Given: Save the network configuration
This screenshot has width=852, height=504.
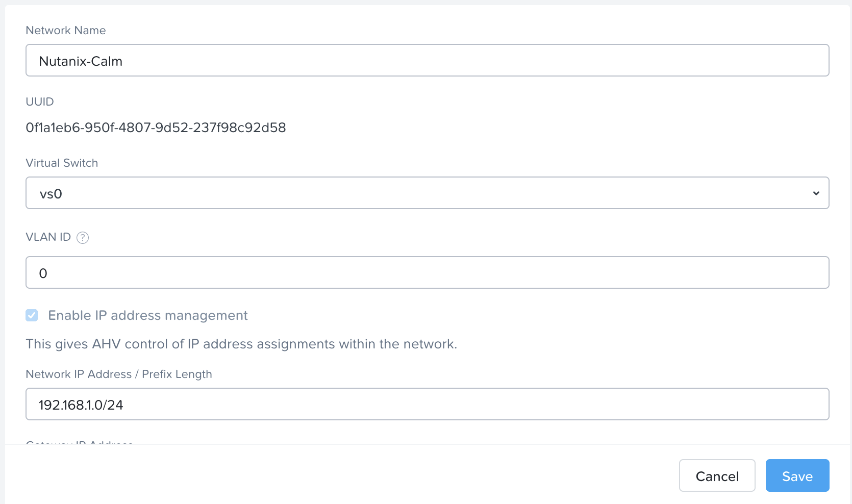Looking at the screenshot, I should [797, 475].
